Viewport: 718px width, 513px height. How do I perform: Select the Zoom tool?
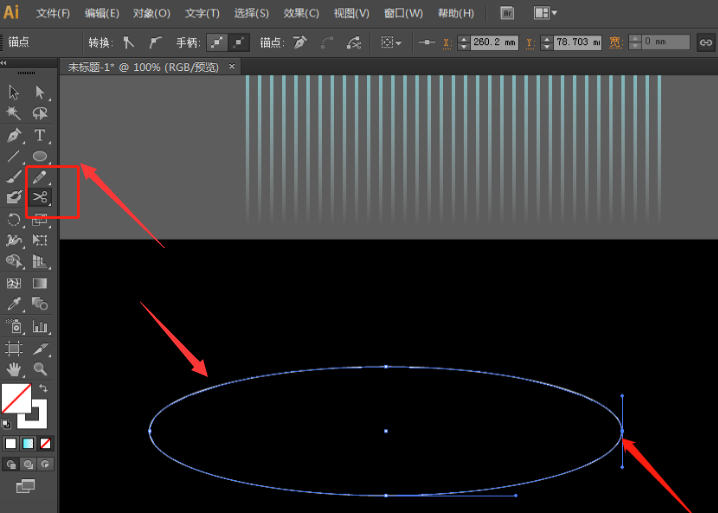pos(40,369)
